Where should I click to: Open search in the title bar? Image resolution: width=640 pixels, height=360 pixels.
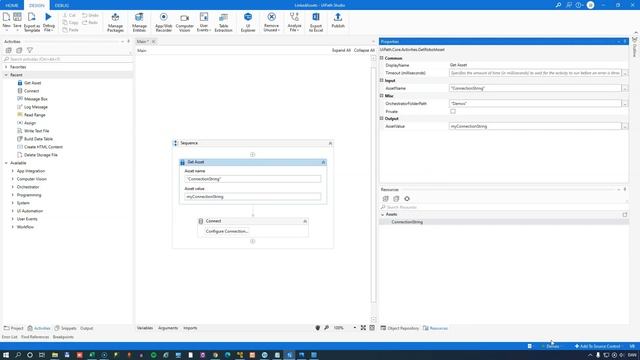[x=558, y=5]
